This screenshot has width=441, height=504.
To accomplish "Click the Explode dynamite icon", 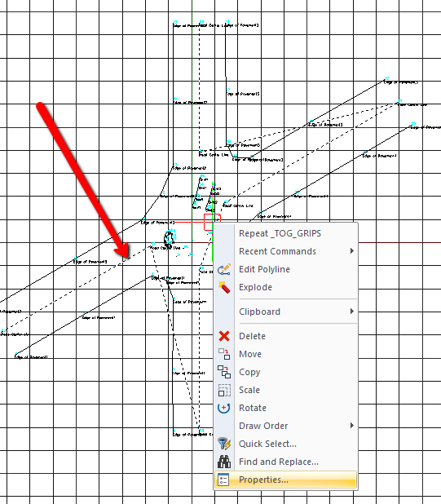I will (x=224, y=287).
